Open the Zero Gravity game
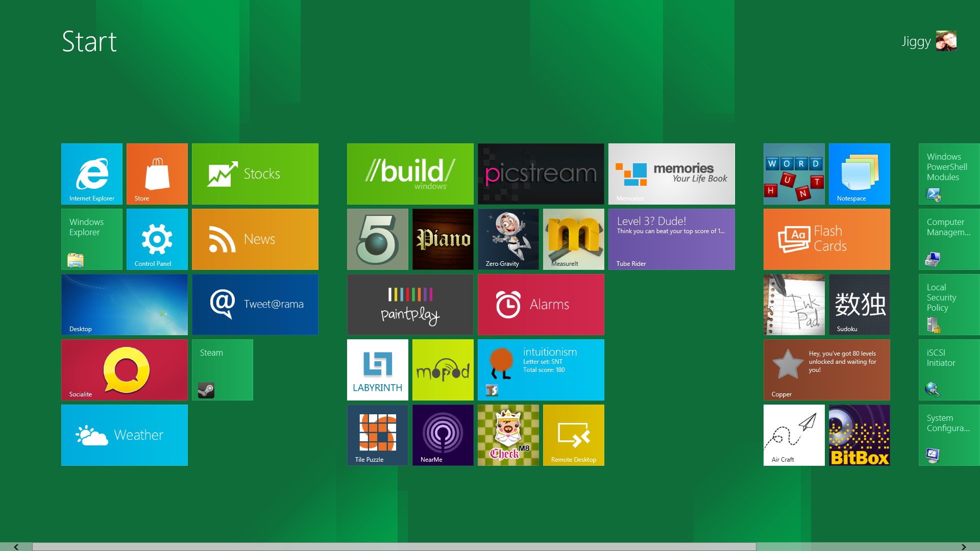Image resolution: width=980 pixels, height=551 pixels. point(508,239)
